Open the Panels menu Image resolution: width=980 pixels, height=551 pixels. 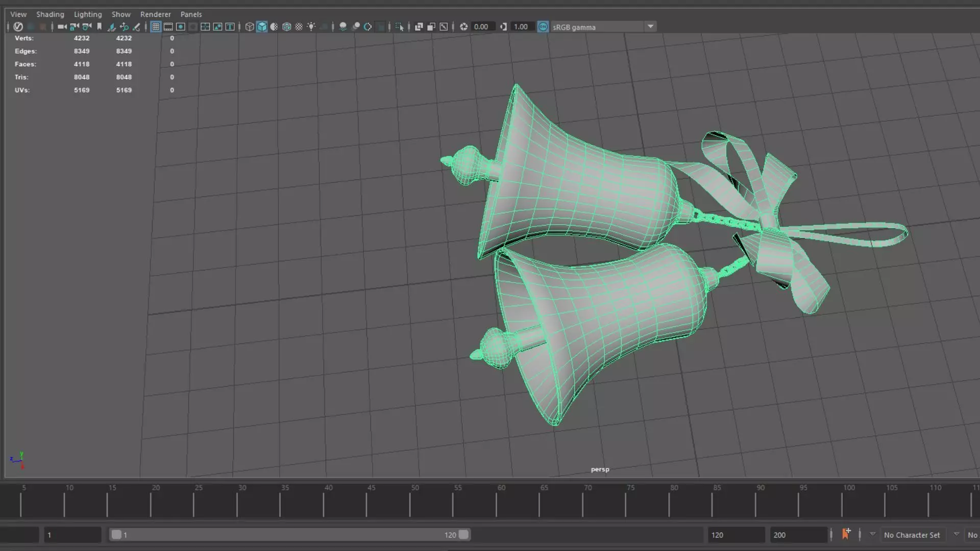click(x=191, y=14)
